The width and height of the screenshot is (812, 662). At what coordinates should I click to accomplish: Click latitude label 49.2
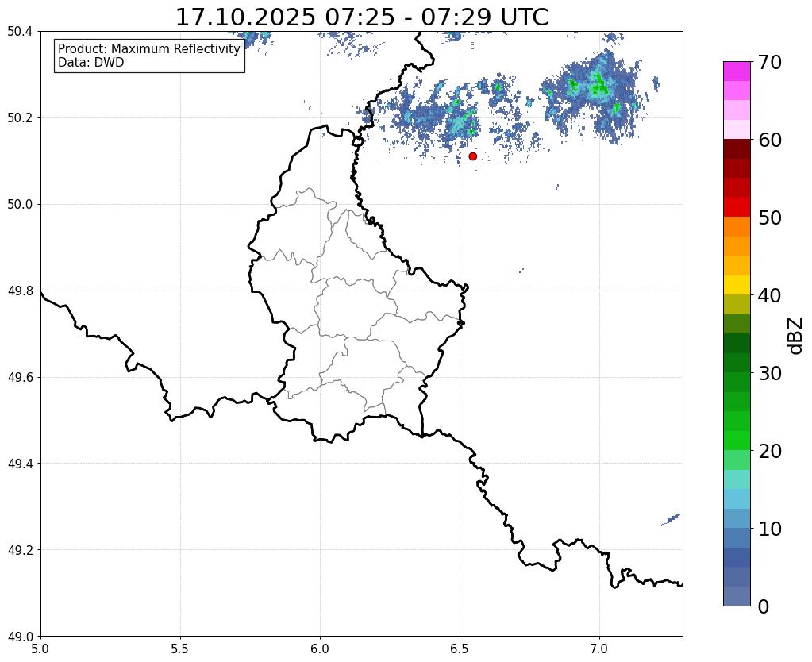20,550
